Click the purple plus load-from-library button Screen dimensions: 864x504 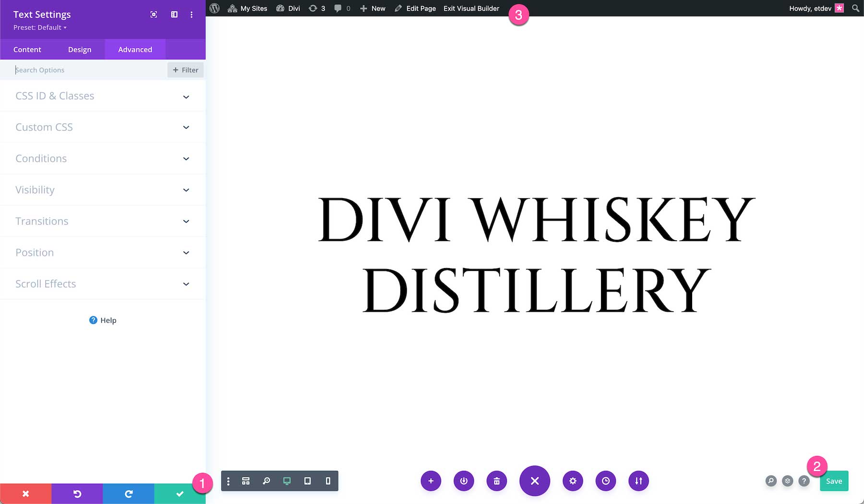[x=431, y=481]
